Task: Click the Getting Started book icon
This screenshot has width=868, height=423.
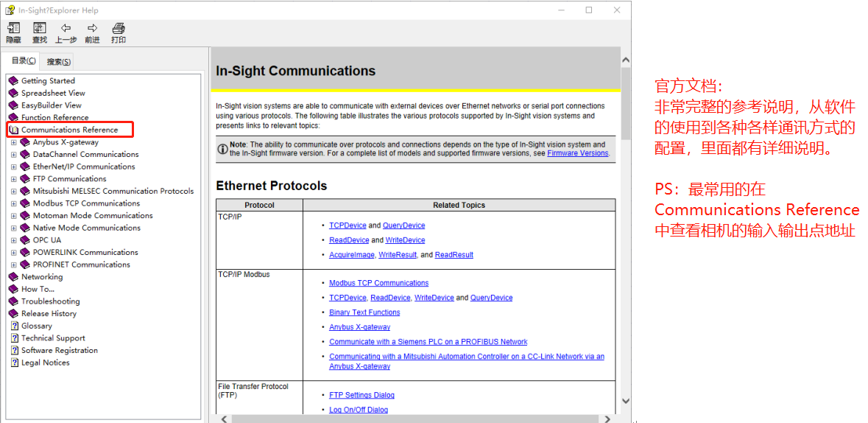Action: (x=14, y=81)
